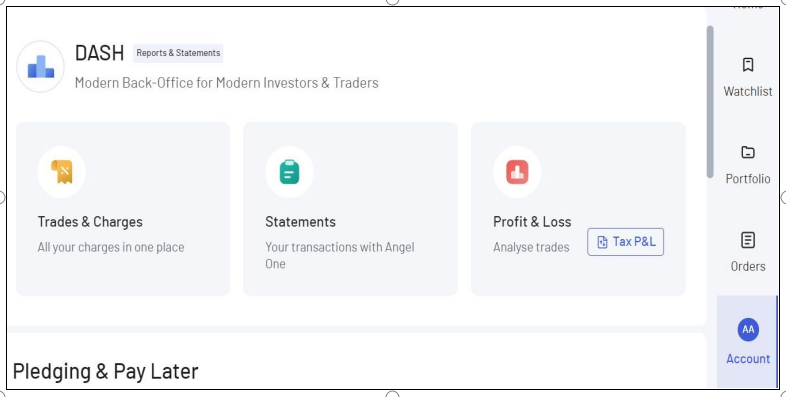Click the AA account avatar
The width and height of the screenshot is (786, 397).
tap(748, 329)
